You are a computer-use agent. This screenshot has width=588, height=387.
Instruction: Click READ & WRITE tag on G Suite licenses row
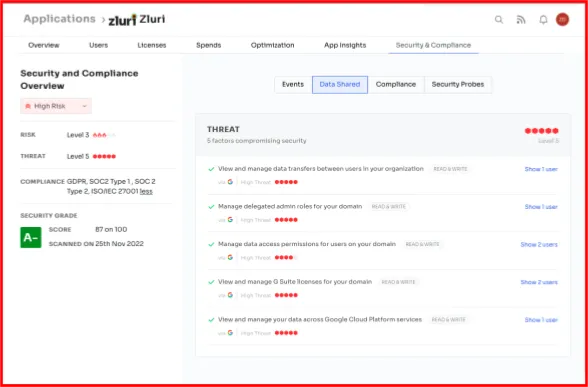398,282
